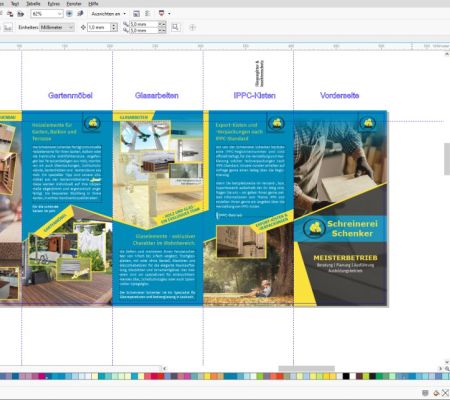Click the icon left of Ausrichten an
The width and height of the screenshot is (450, 400).
click(80, 14)
